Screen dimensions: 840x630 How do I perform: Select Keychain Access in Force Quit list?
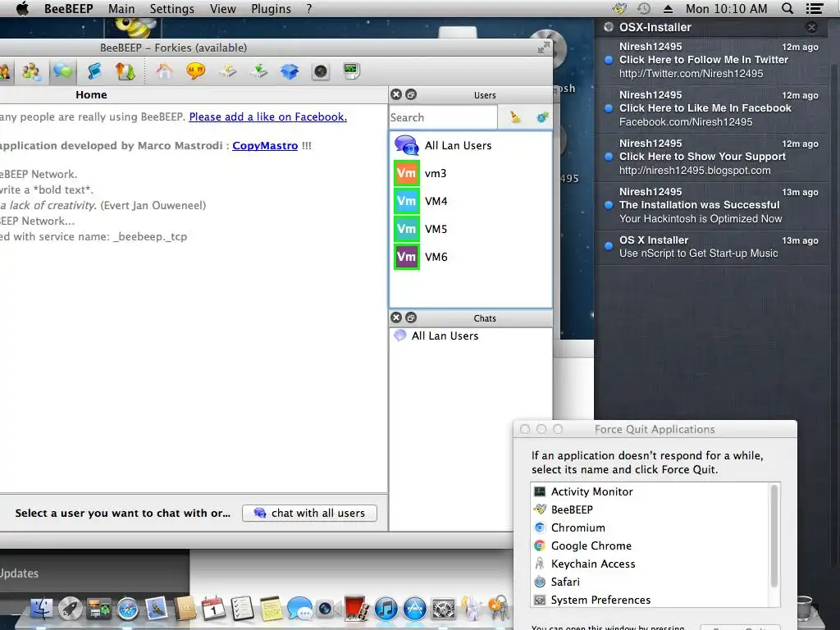pyautogui.click(x=650, y=564)
